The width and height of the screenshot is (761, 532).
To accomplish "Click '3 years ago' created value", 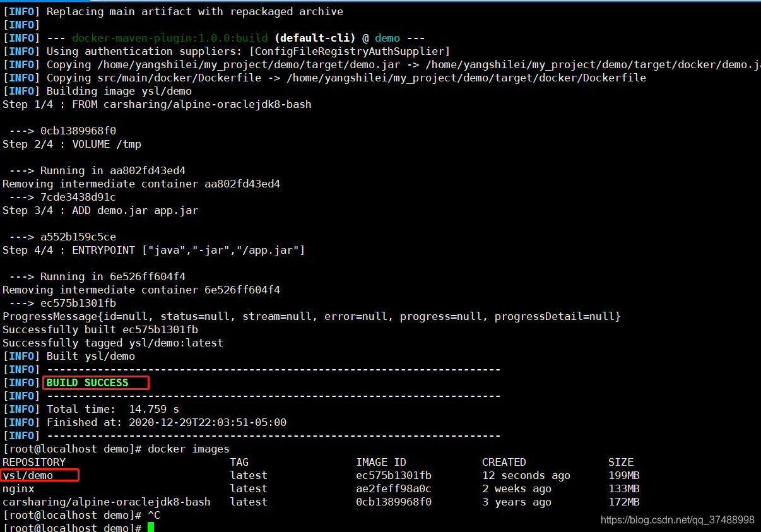I will 517,502.
